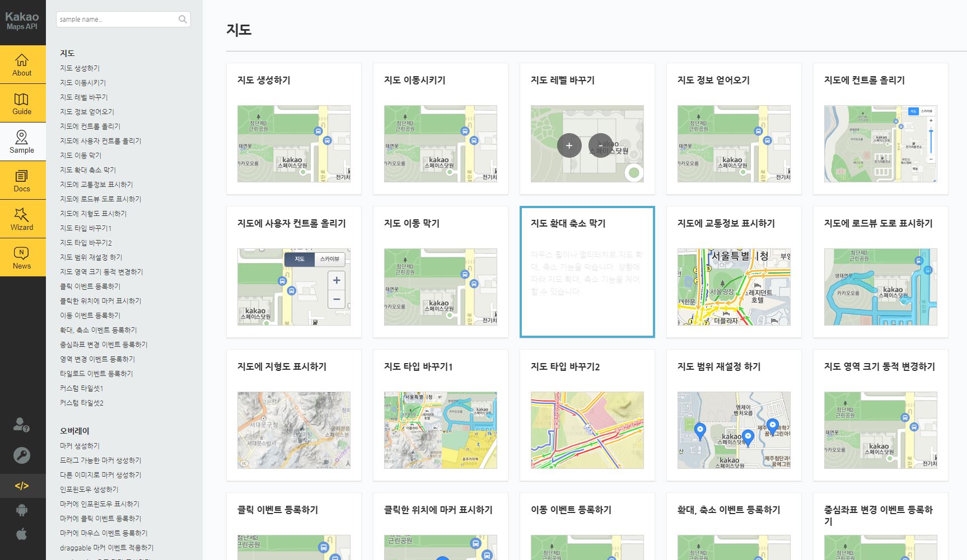The image size is (967, 560).
Task: Open the 지도 레벨 바꾸기 sample card
Action: pos(587,129)
